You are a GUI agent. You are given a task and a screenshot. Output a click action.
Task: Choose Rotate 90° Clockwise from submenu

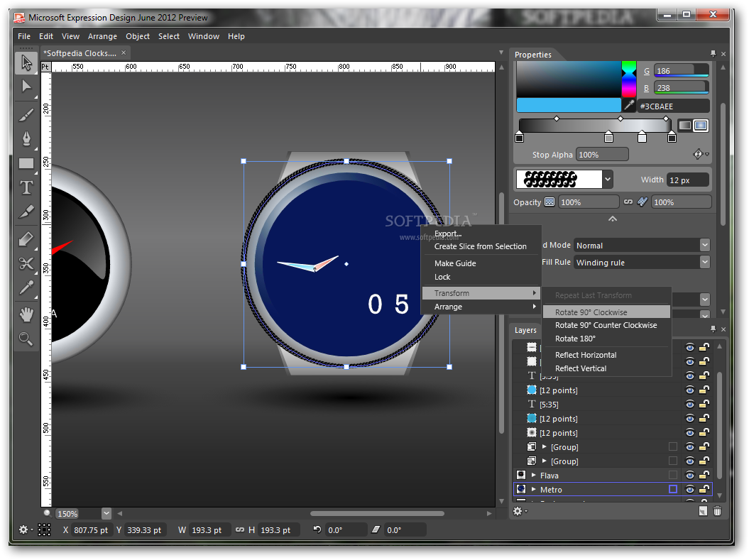coord(606,312)
